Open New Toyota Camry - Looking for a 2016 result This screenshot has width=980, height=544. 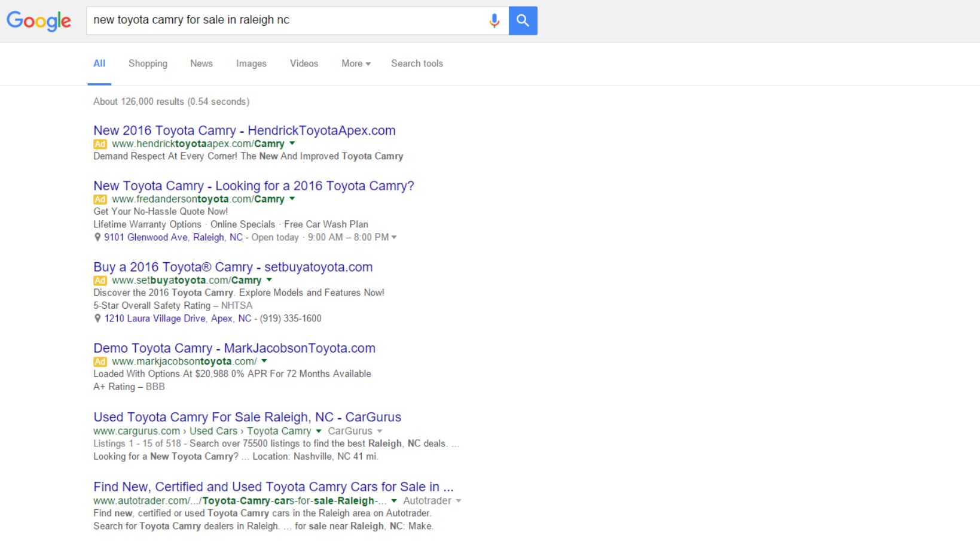[254, 186]
